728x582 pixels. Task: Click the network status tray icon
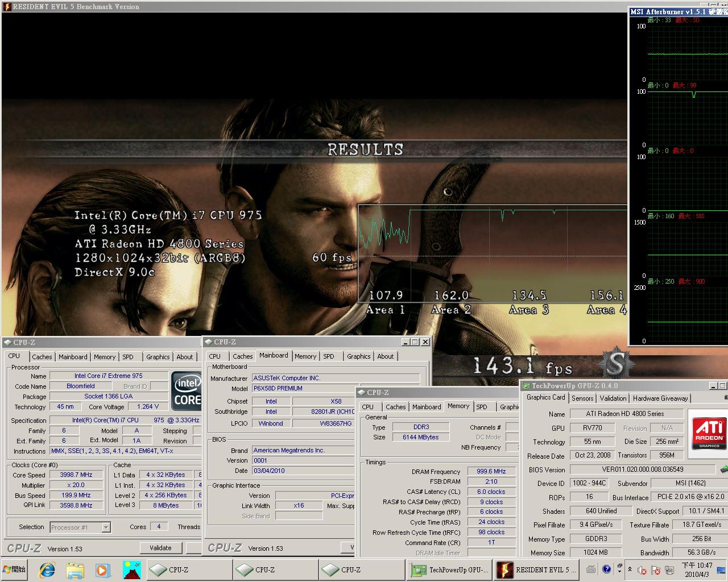point(669,570)
